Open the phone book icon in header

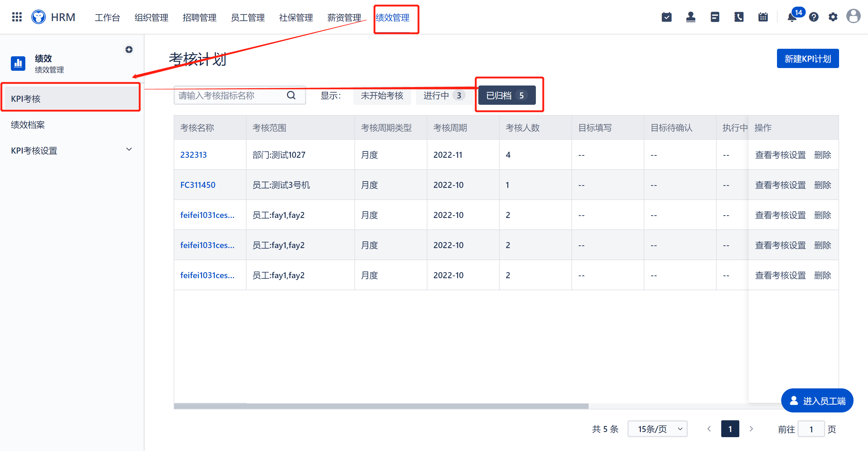pos(739,17)
